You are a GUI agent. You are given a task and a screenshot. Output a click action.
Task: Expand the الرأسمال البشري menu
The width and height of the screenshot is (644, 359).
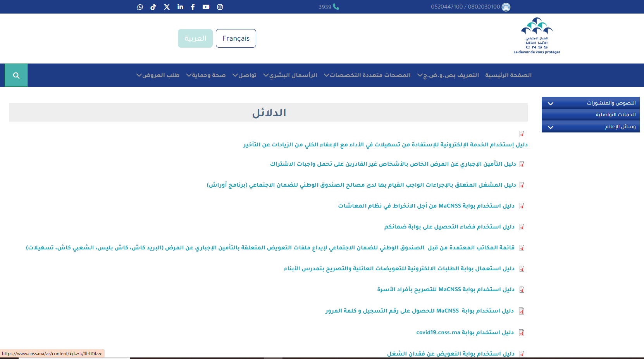(x=290, y=75)
